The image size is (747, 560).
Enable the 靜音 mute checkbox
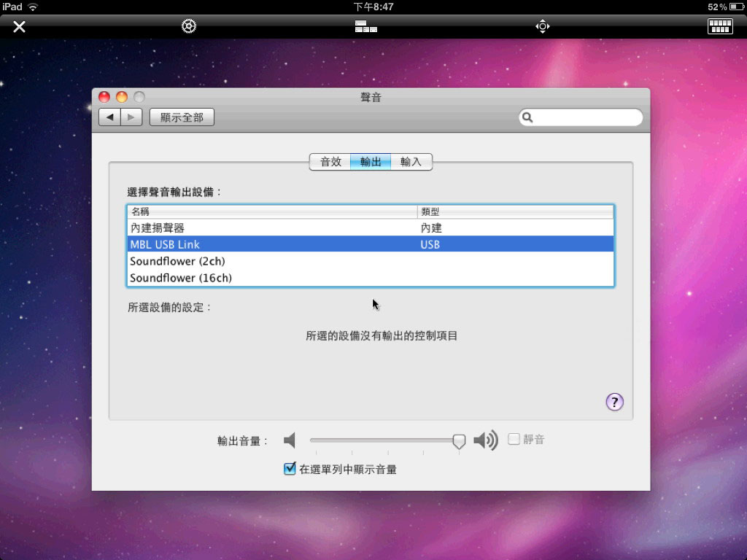coord(514,439)
